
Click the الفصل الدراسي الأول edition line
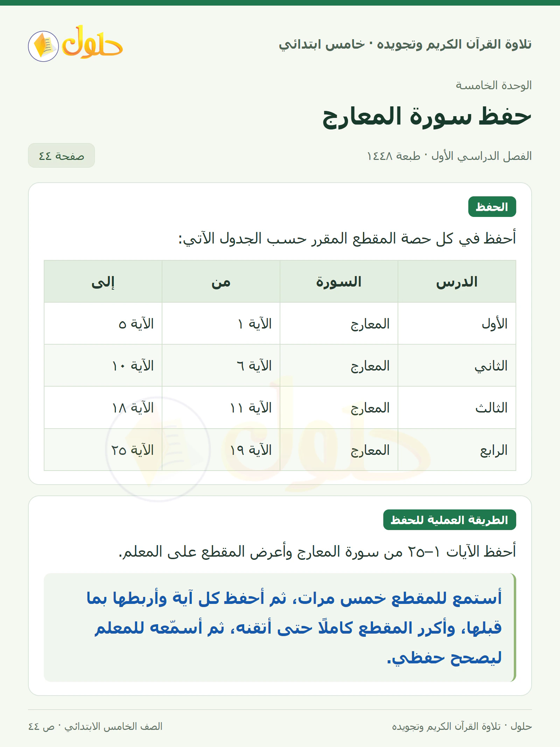[x=449, y=156]
